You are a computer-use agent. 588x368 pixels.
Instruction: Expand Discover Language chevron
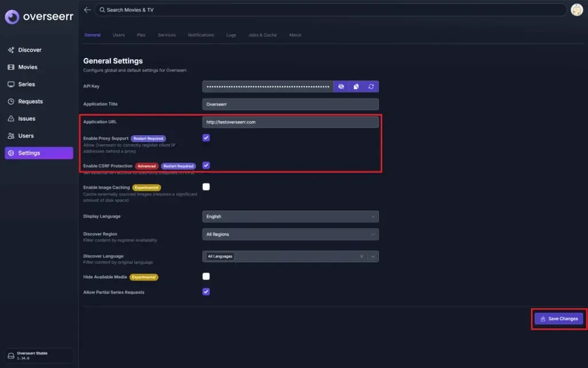click(x=373, y=256)
